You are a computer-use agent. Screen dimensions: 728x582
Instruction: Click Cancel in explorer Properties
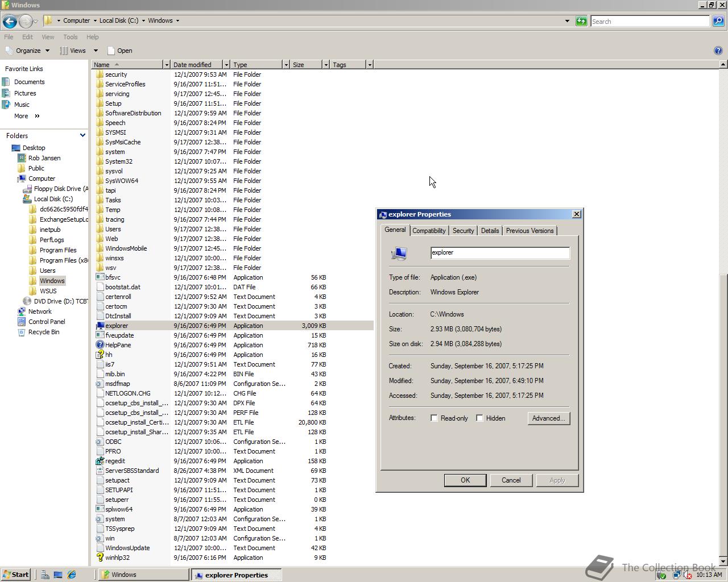[511, 480]
